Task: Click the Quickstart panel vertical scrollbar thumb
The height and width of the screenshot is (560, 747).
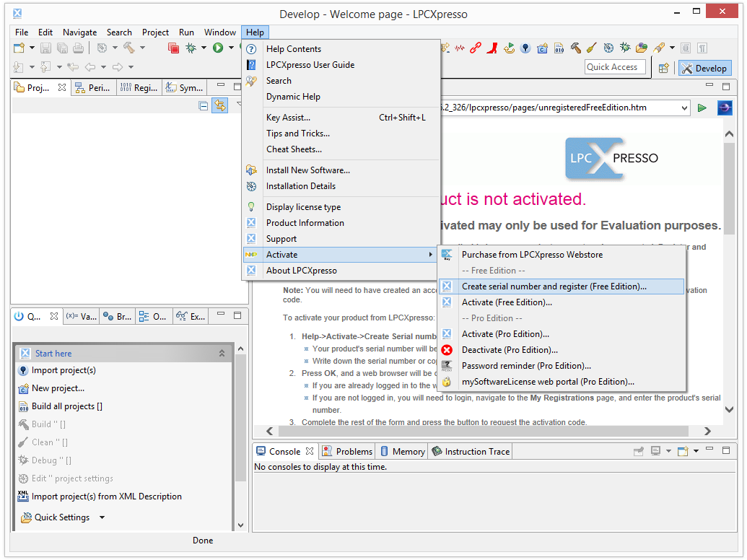Action: click(240, 419)
